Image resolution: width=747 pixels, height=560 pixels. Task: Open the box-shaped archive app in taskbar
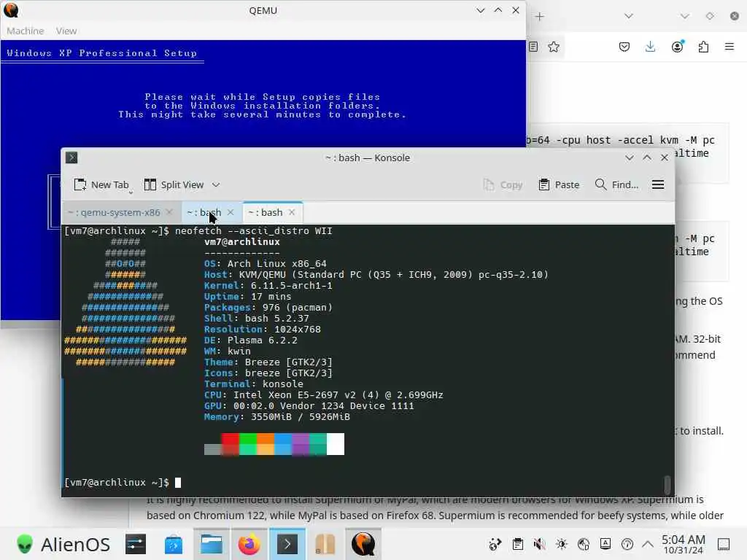pos(325,544)
